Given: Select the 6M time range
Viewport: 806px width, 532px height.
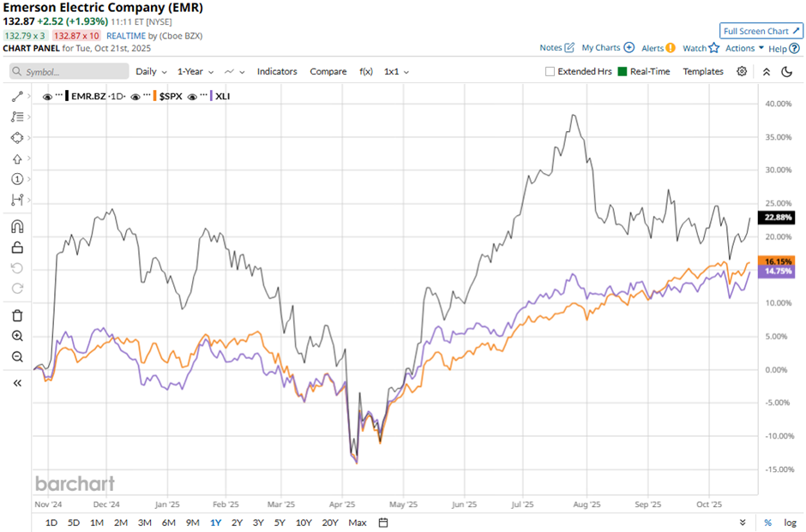Looking at the screenshot, I should [169, 523].
